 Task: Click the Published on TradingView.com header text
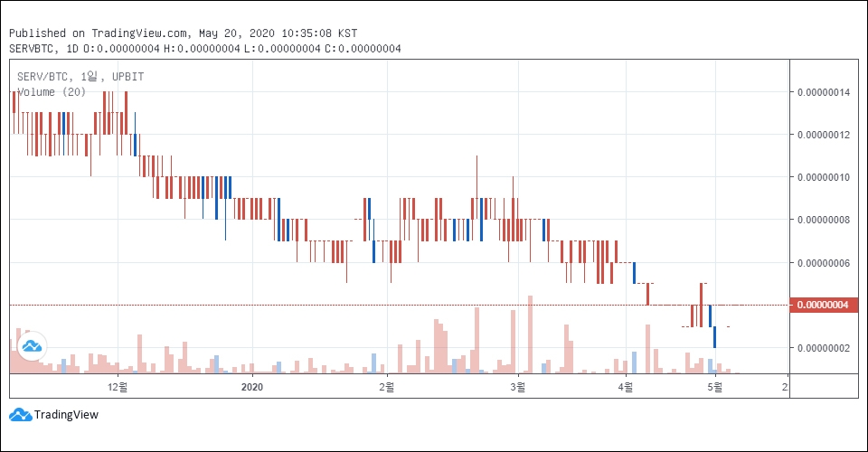tap(183, 33)
